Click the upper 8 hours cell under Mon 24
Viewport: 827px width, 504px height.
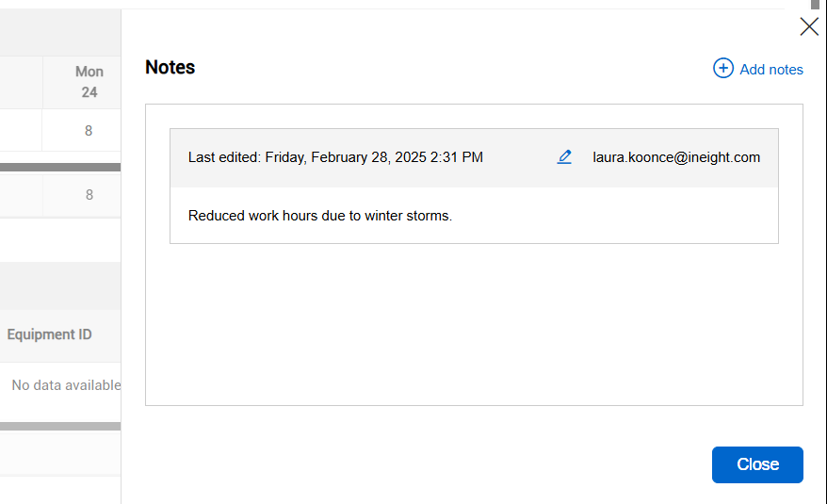click(89, 131)
